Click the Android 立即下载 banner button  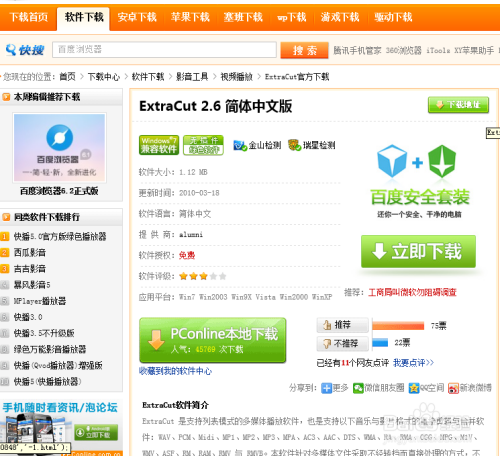96,432
